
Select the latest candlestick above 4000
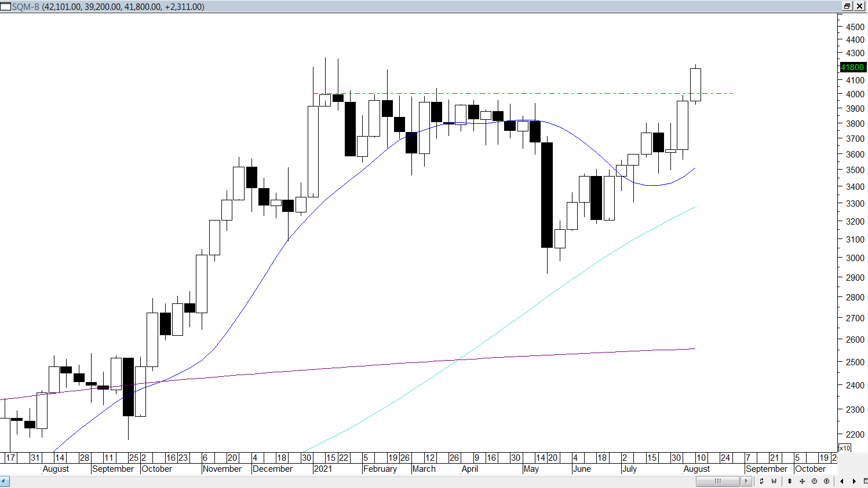click(x=695, y=85)
